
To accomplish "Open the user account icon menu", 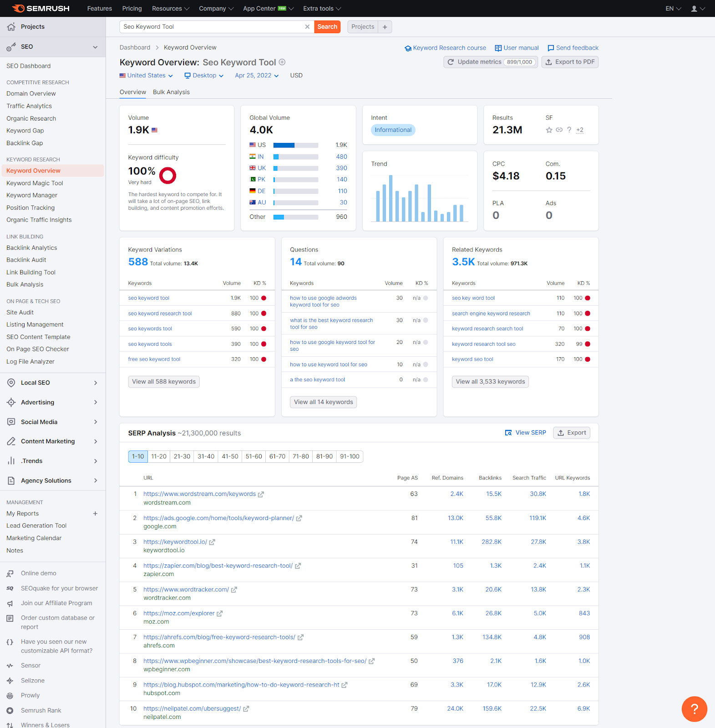I will coord(698,9).
